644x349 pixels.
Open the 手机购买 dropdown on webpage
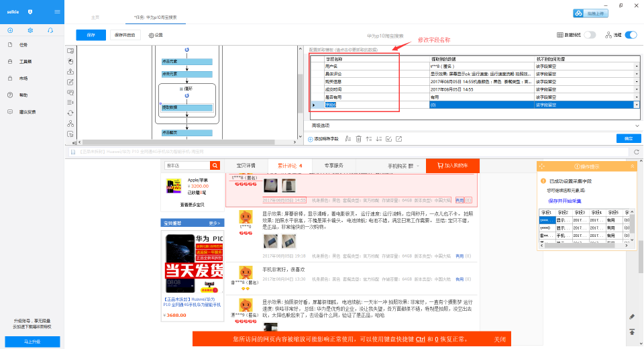tap(403, 166)
